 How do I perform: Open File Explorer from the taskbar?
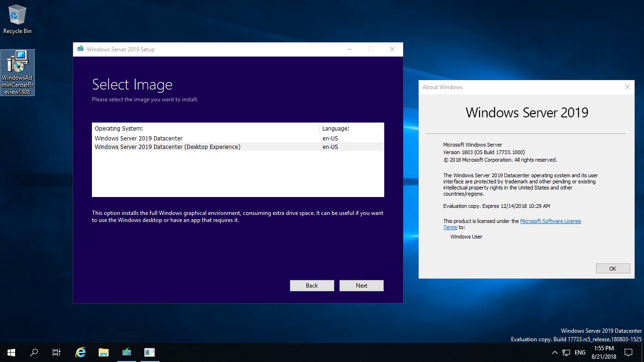tap(104, 352)
